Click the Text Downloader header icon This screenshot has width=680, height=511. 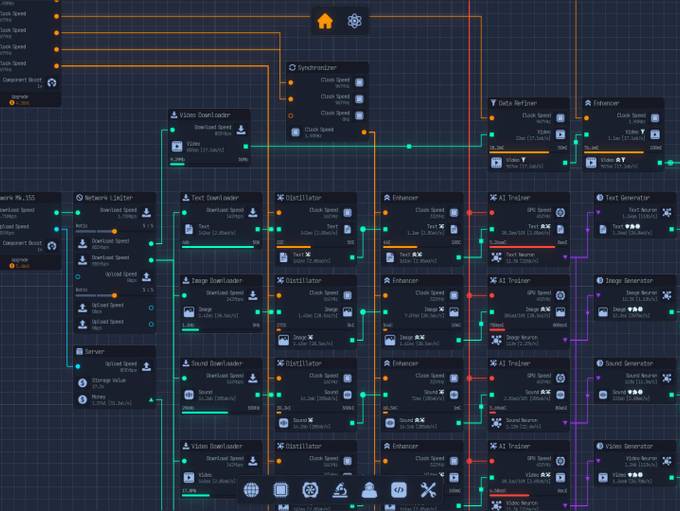[186, 198]
